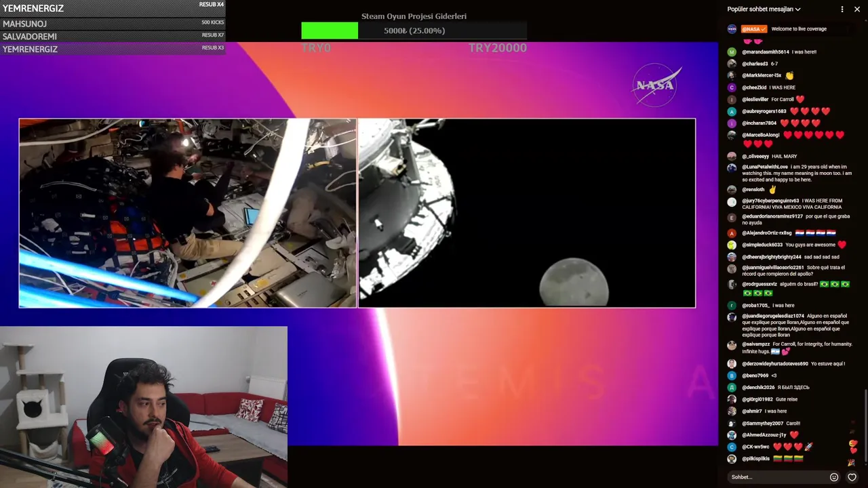Click username @AhmedAzzouz-j1y
Image resolution: width=868 pixels, height=488 pixels.
point(764,435)
